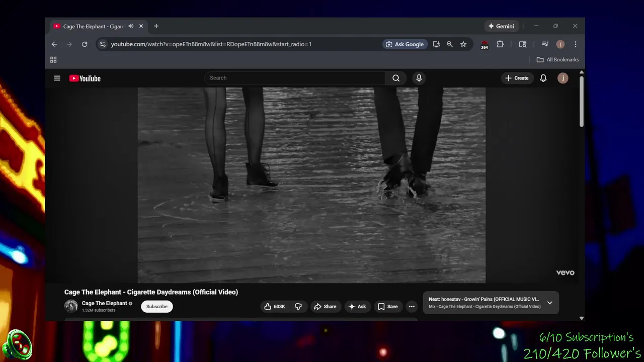Install app icon in address bar
This screenshot has height=362, width=644.
point(436,44)
